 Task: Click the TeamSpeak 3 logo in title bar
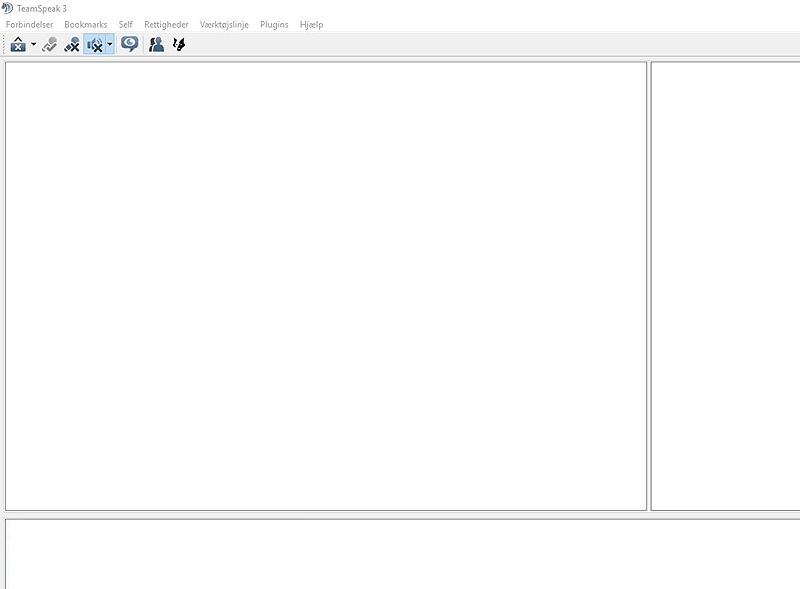8,8
